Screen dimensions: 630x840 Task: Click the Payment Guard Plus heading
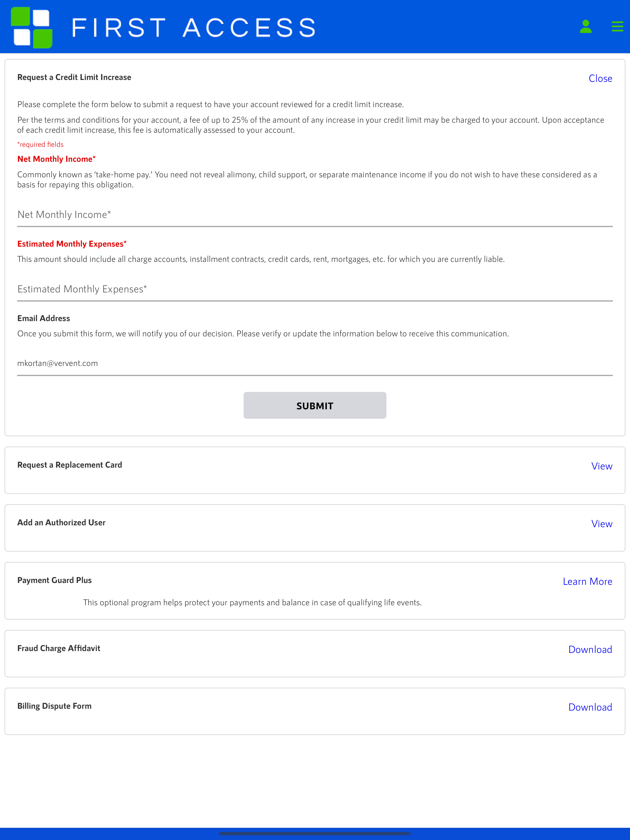pos(54,580)
